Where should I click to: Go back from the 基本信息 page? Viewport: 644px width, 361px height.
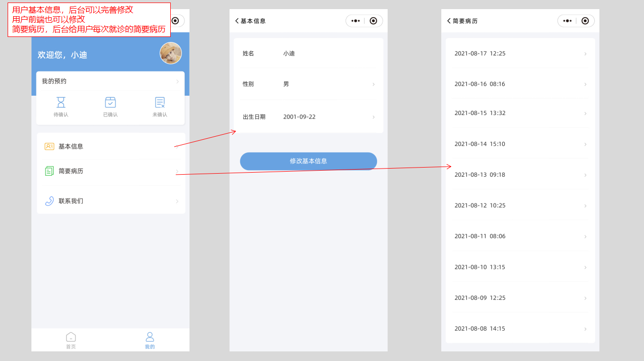click(x=237, y=21)
